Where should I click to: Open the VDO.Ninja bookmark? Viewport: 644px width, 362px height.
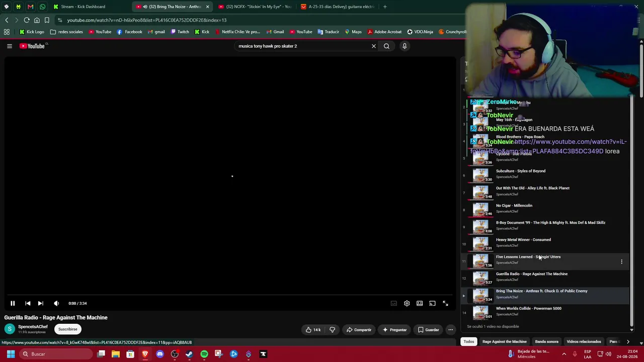420,32
